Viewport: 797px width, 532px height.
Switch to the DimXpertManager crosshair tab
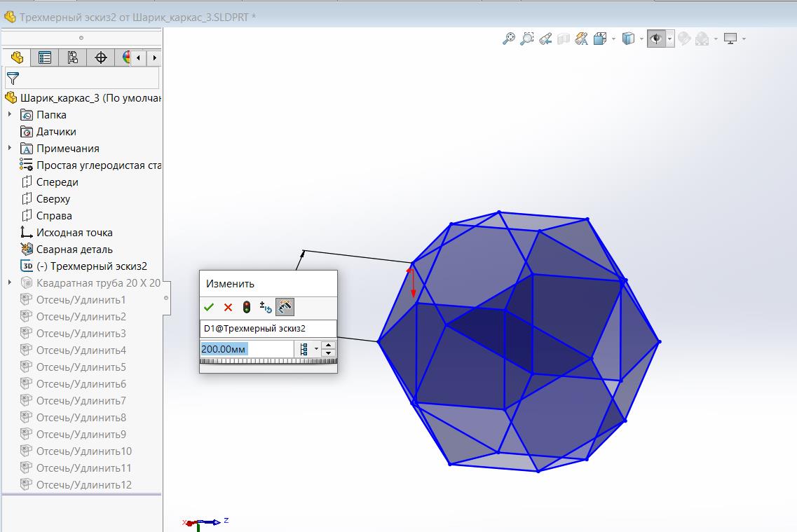coord(101,57)
